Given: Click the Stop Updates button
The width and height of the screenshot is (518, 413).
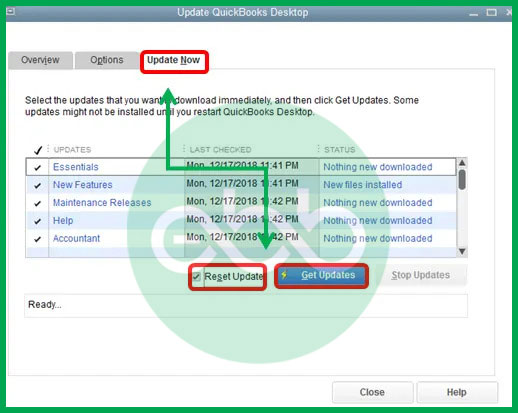Looking at the screenshot, I should click(x=420, y=275).
